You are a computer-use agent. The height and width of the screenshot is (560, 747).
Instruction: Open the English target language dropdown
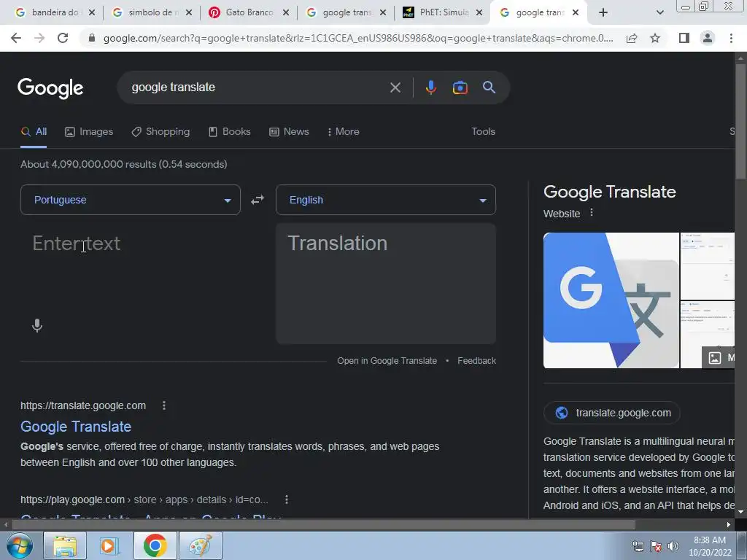[x=386, y=200]
